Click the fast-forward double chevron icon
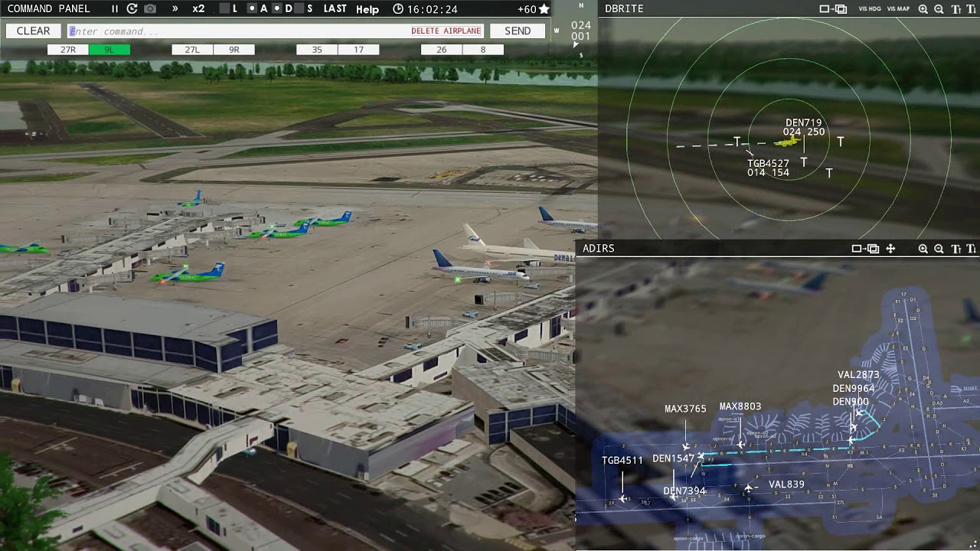 (x=175, y=9)
